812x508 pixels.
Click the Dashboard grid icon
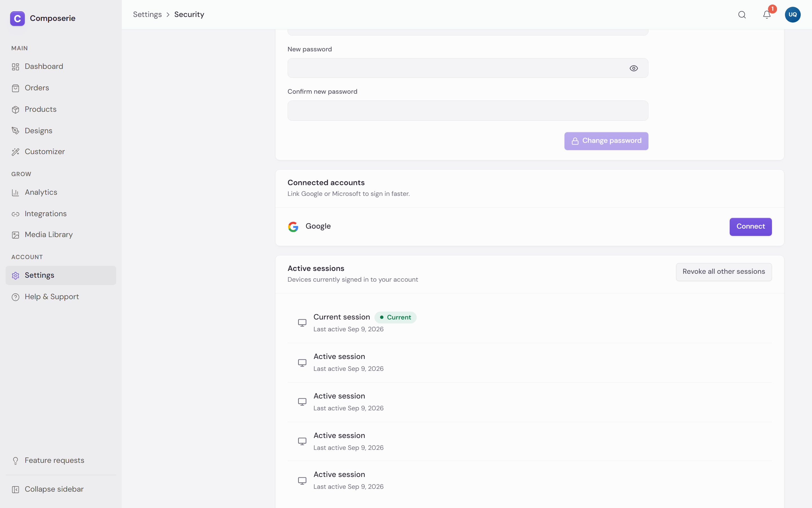(x=16, y=67)
